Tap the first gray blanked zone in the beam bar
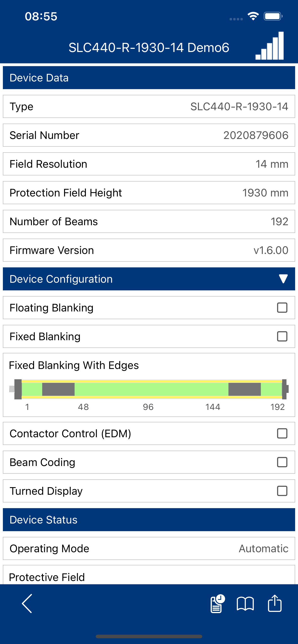 point(58,389)
